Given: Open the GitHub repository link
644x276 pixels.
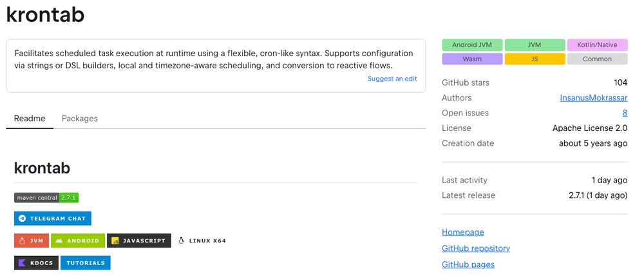Looking at the screenshot, I should (475, 248).
